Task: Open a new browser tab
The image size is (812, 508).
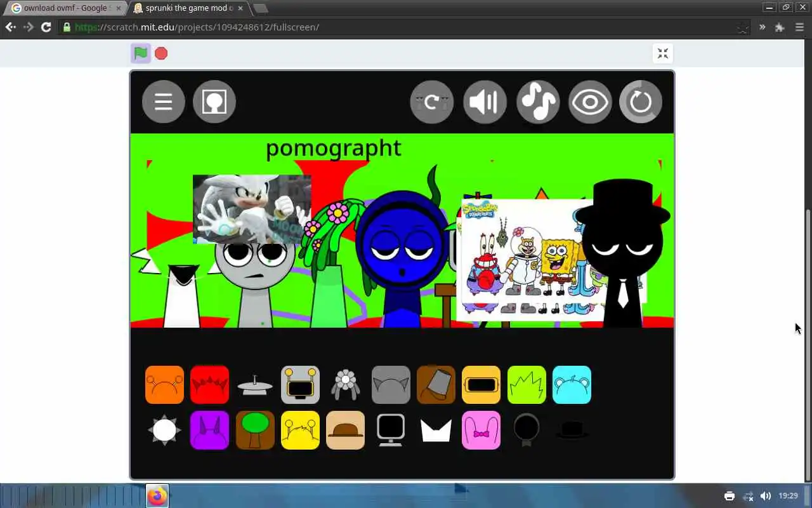Action: click(x=260, y=8)
